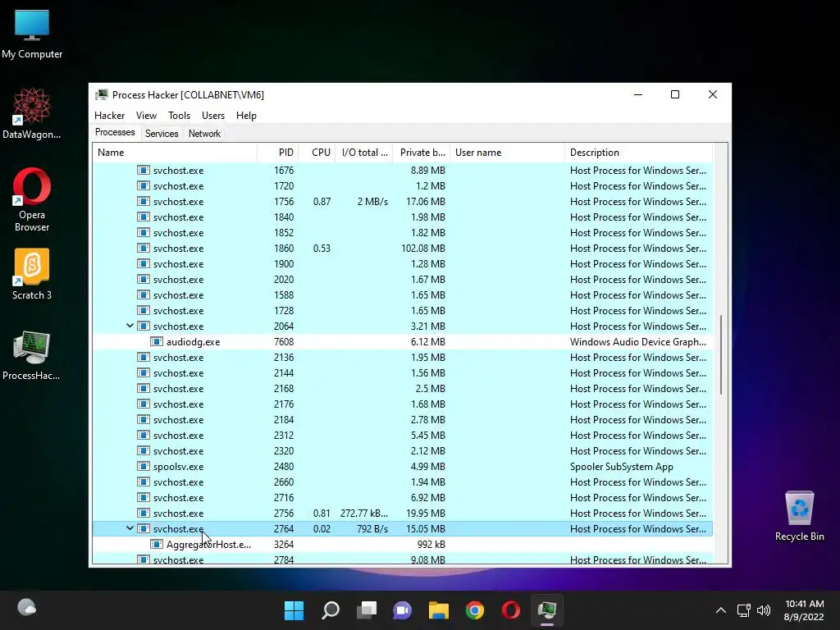Screen dimensions: 840x630
Task: Select the Recycle Bin desktop icon
Action: [799, 516]
